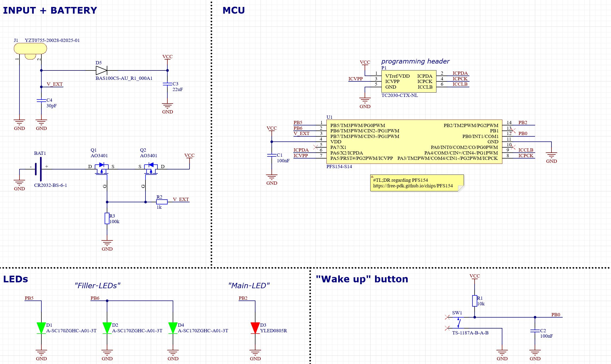This screenshot has height=364, width=611.
Task: Select the P1 programming header component
Action: coord(409,81)
